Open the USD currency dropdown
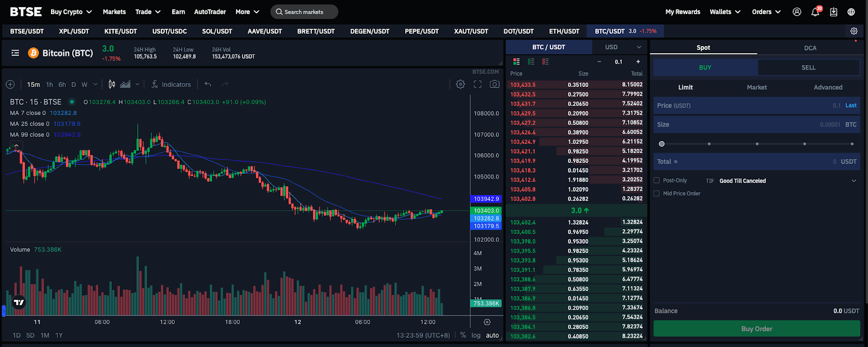This screenshot has height=347, width=868. coord(623,47)
